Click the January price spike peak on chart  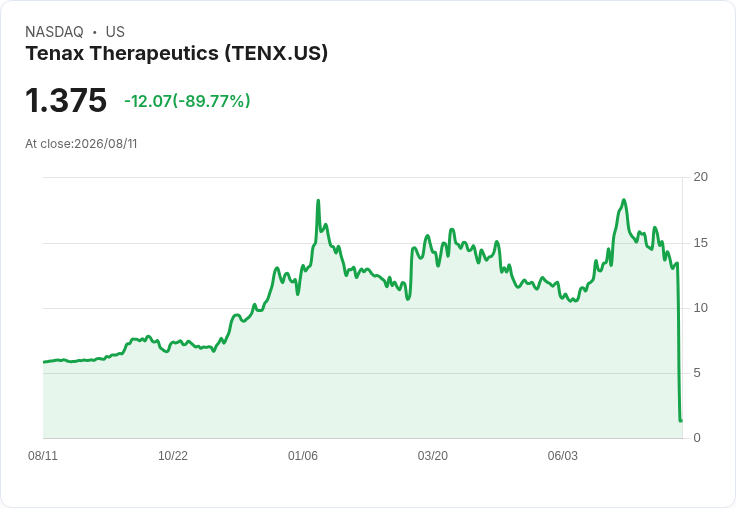pyautogui.click(x=318, y=201)
